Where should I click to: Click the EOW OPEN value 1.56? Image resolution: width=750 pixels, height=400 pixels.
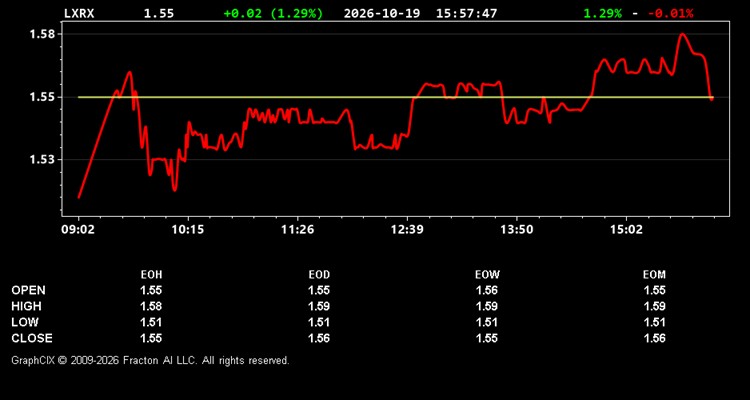[487, 290]
